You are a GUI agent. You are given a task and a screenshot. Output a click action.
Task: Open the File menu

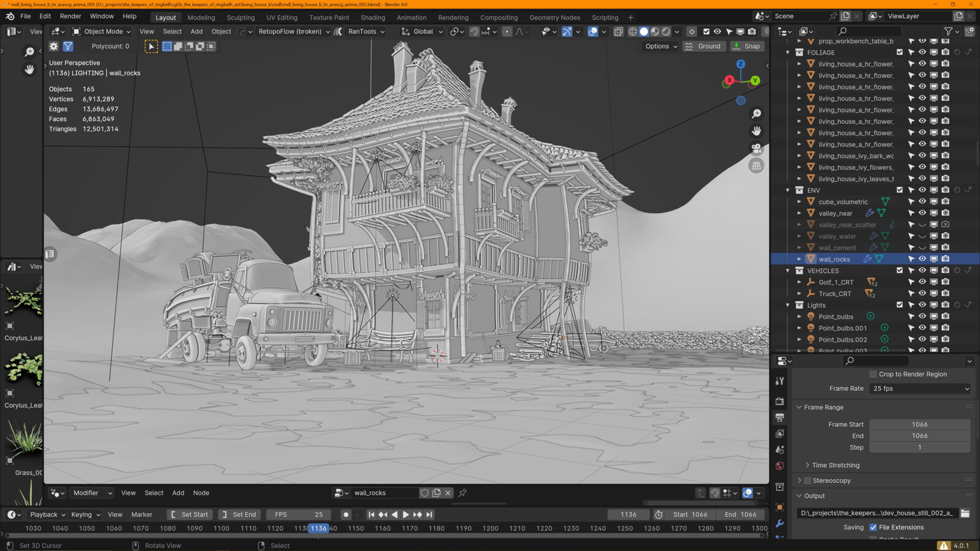(x=25, y=16)
